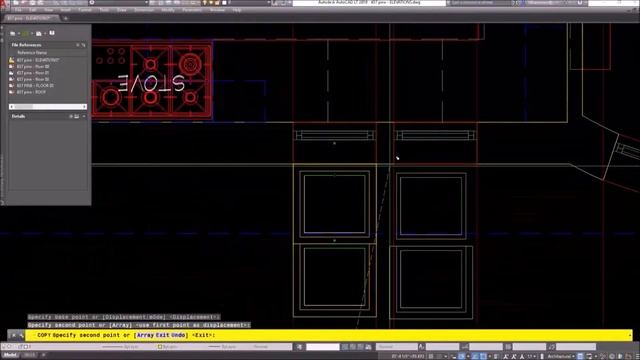The height and width of the screenshot is (360, 640).
Task: Choose the Undo option in command line
Action: click(178, 335)
